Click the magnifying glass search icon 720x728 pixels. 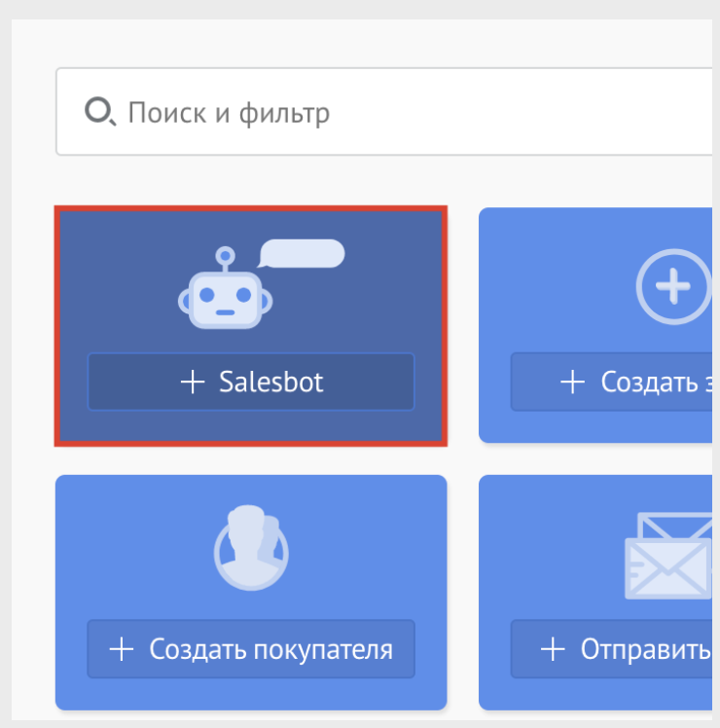100,111
